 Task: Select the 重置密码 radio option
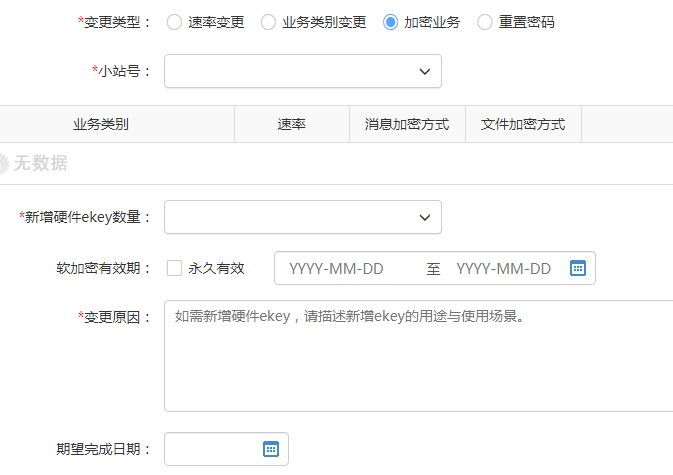[485, 22]
